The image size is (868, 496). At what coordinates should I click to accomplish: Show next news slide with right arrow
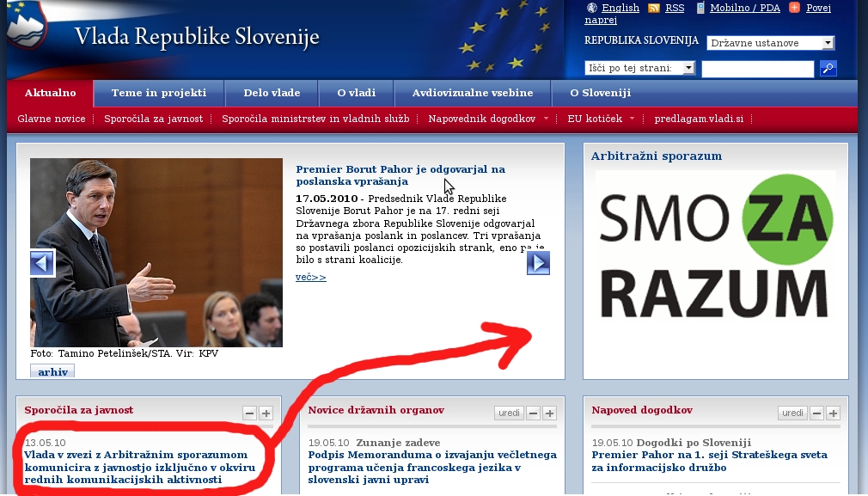click(x=538, y=263)
